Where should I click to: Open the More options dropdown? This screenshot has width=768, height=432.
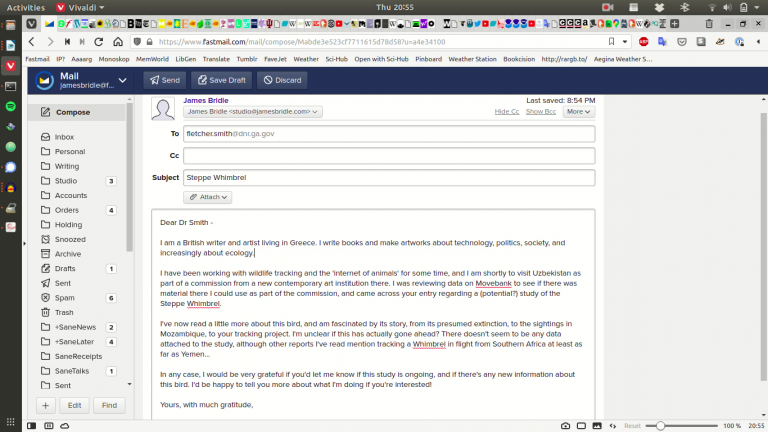point(578,112)
